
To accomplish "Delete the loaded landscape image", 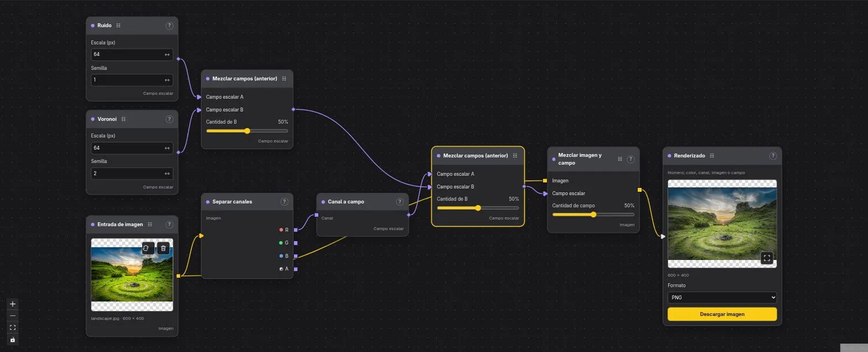I will 163,248.
